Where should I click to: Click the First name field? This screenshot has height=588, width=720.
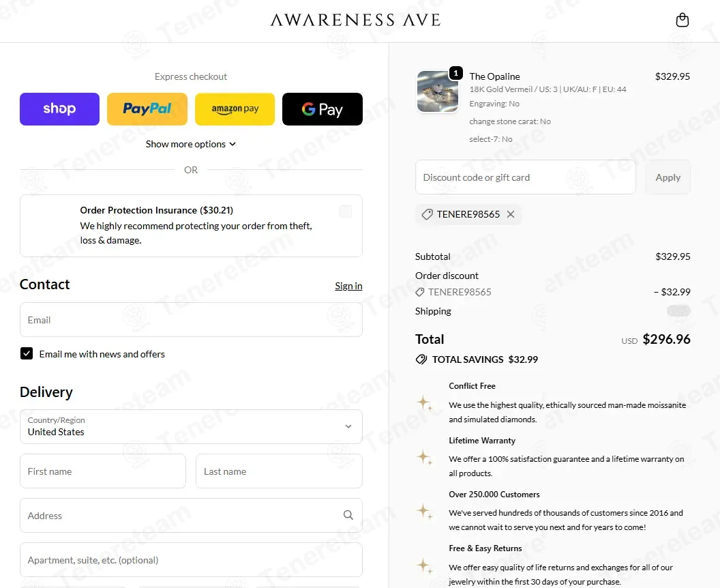coord(103,471)
